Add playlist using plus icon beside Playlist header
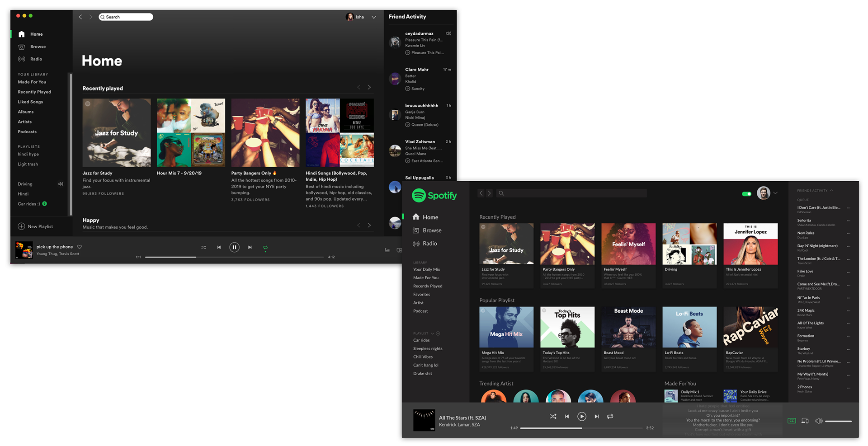The image size is (868, 446). click(x=438, y=333)
